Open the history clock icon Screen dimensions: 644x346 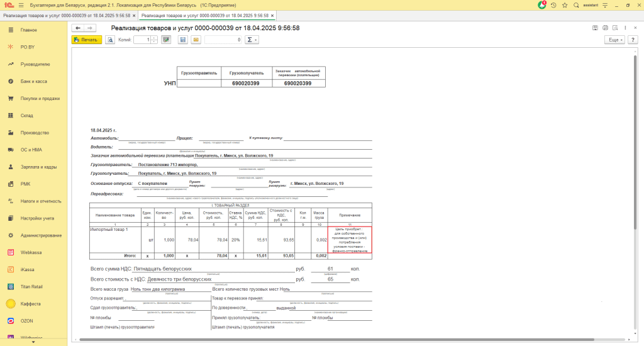pyautogui.click(x=553, y=5)
